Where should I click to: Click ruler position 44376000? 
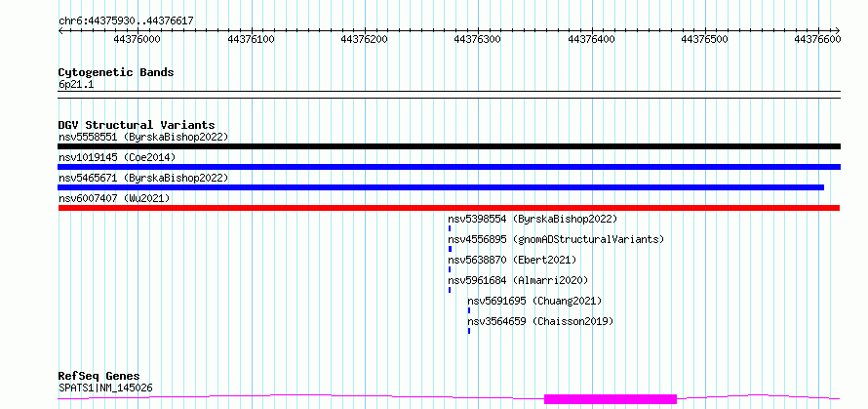click(137, 40)
